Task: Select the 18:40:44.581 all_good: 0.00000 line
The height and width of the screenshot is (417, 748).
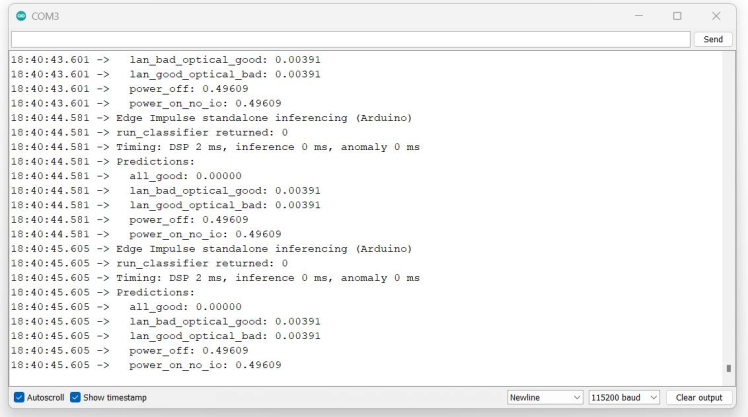Action: (126, 176)
